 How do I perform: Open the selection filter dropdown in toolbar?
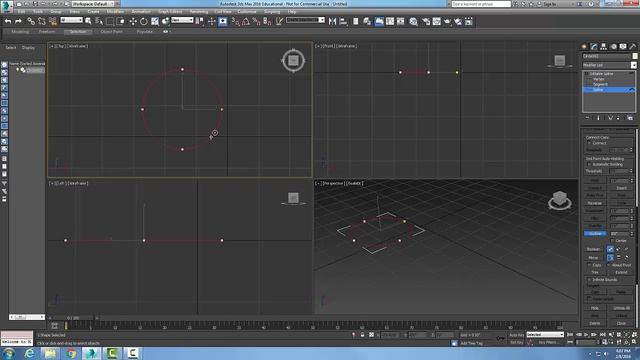coord(71,20)
